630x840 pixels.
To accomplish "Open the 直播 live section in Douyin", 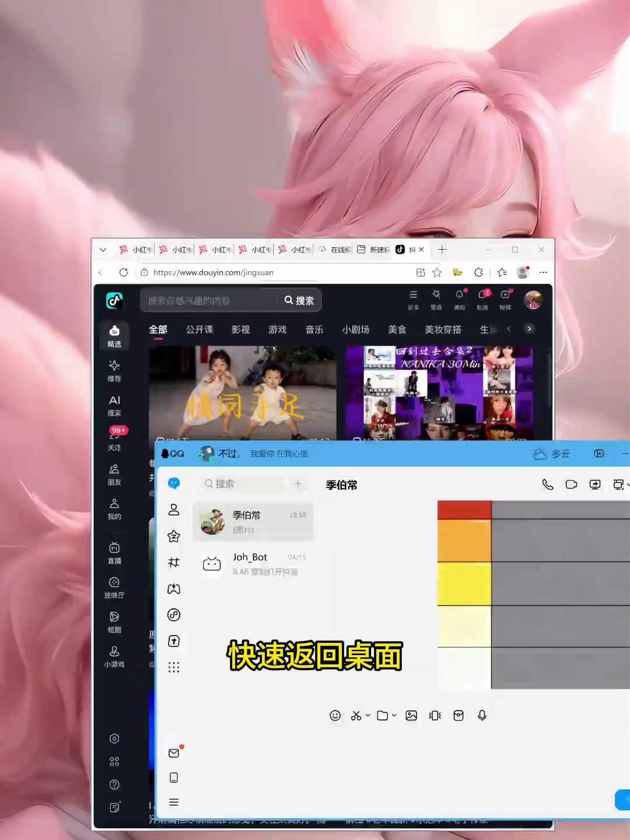I will [x=114, y=553].
